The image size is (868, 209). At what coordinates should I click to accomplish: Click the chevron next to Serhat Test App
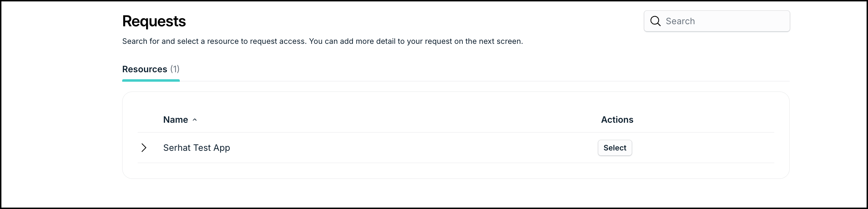[144, 148]
